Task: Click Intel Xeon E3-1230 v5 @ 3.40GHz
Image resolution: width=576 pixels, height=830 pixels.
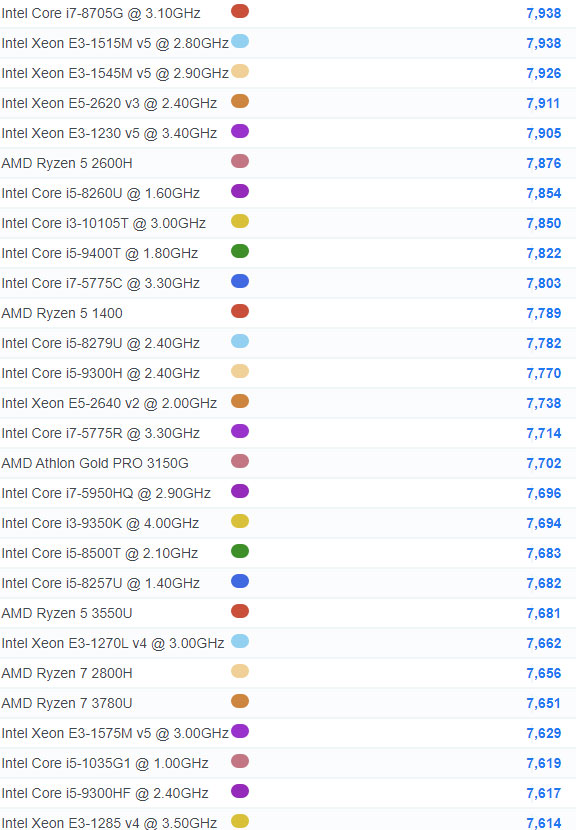Action: pyautogui.click(x=109, y=133)
